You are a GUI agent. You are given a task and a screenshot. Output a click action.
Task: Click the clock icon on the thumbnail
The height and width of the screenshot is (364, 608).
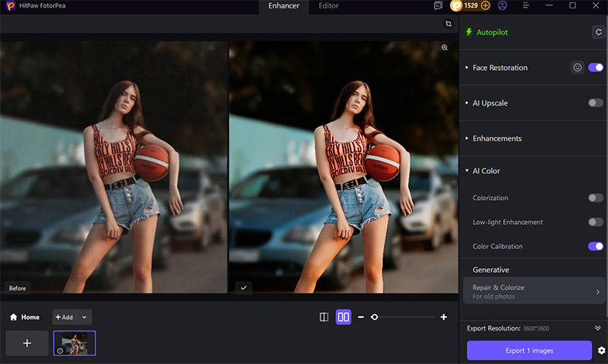60,350
